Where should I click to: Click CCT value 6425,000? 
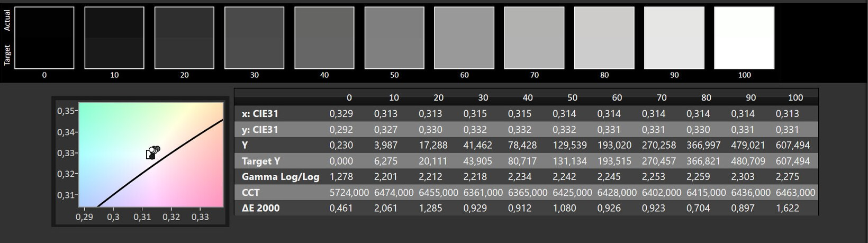click(572, 193)
